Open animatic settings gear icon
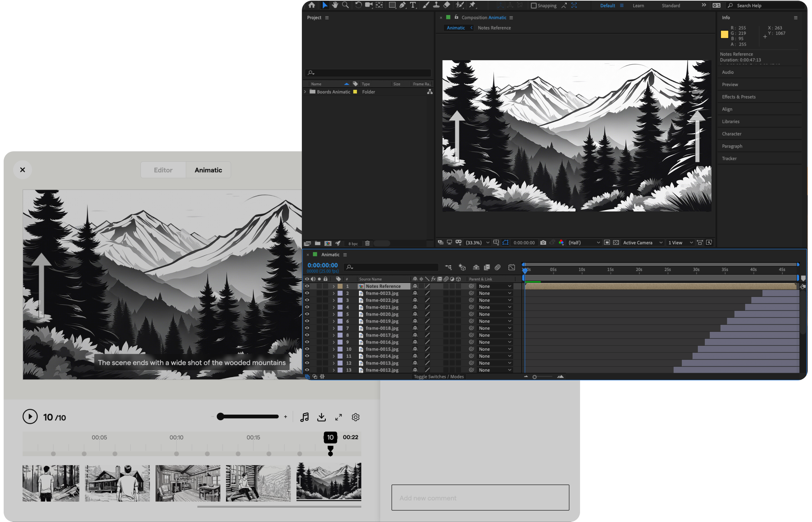Viewport: 812px width, 522px height. click(356, 417)
